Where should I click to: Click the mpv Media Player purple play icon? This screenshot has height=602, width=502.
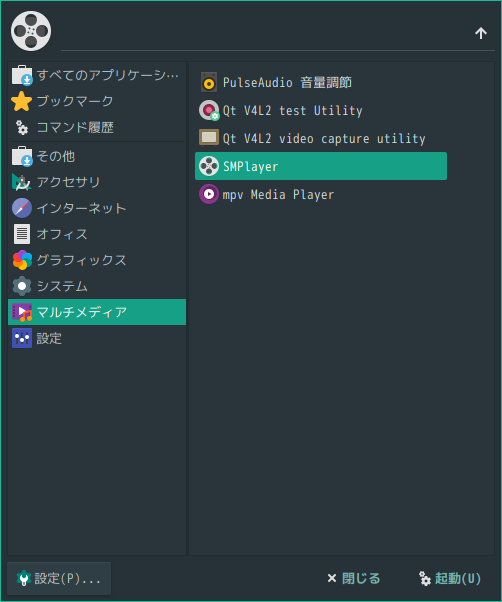point(209,194)
